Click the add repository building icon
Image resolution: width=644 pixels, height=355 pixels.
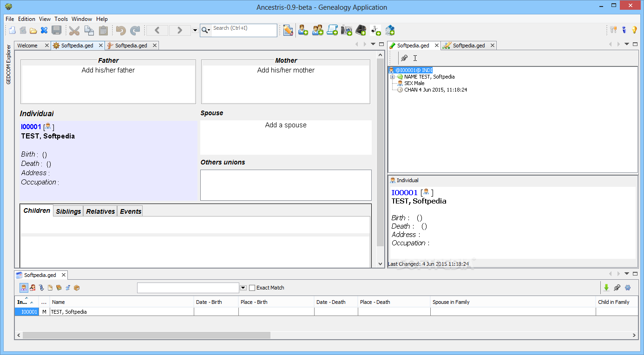(390, 31)
